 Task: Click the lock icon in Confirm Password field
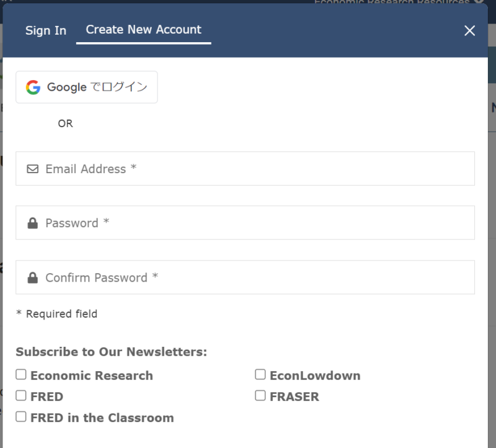click(x=33, y=278)
